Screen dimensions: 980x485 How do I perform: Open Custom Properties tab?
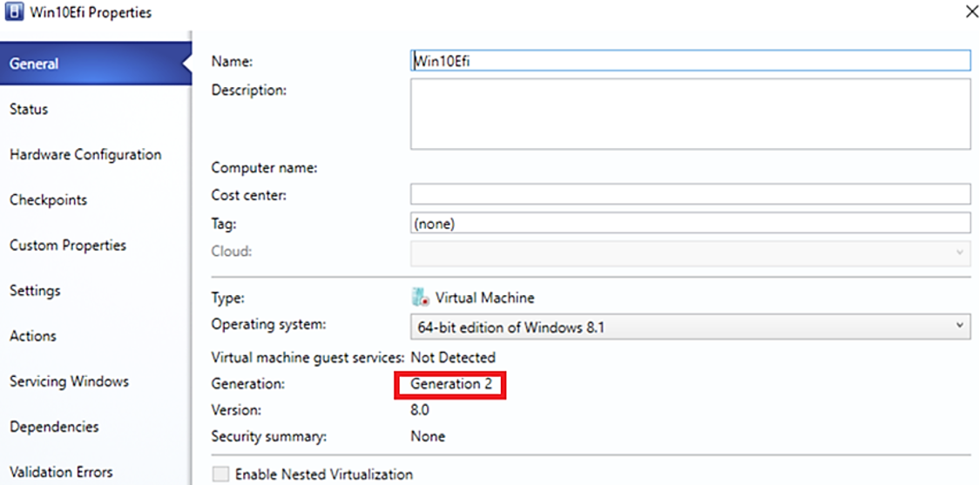[67, 245]
